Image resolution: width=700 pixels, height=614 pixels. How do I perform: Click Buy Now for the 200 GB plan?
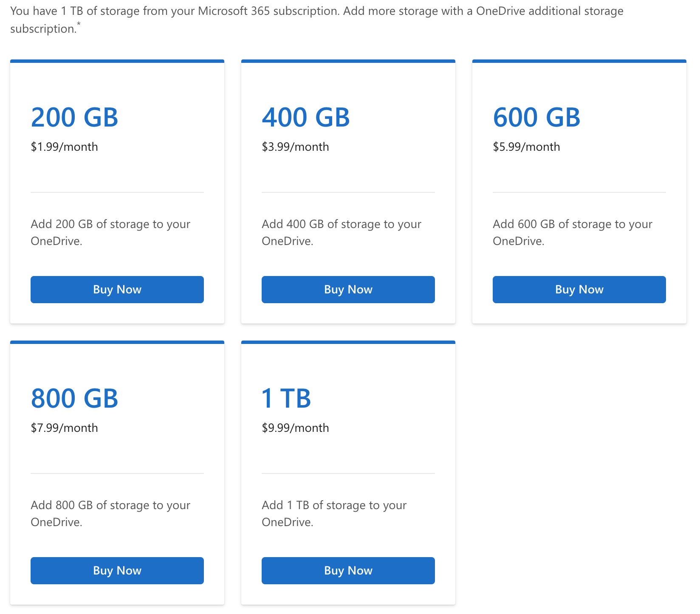click(x=117, y=290)
